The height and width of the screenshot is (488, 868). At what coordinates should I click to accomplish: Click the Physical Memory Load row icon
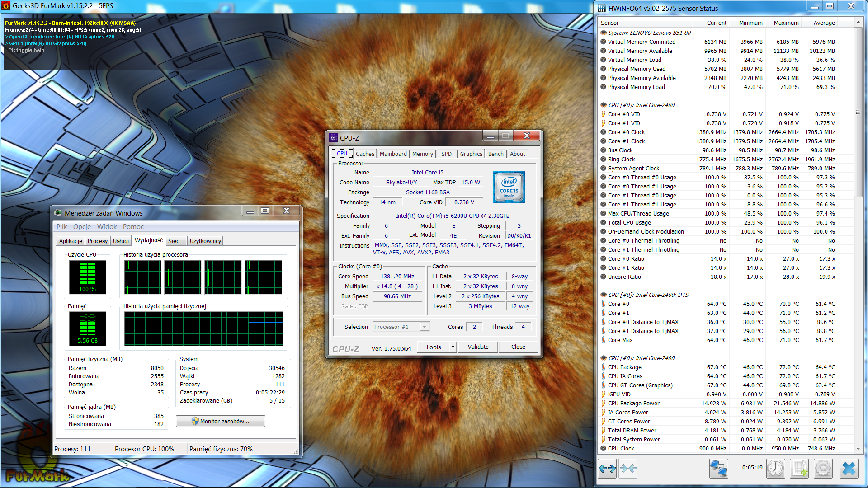point(603,87)
